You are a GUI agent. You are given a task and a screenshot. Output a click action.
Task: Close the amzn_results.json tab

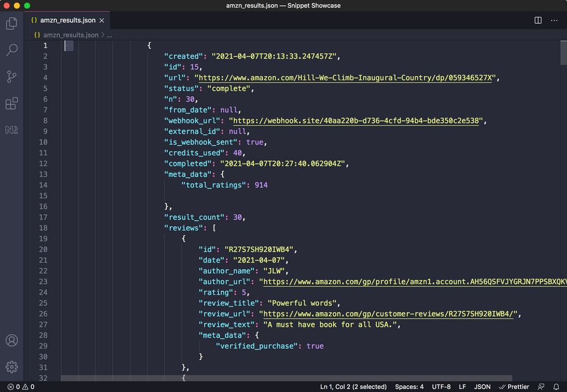102,20
